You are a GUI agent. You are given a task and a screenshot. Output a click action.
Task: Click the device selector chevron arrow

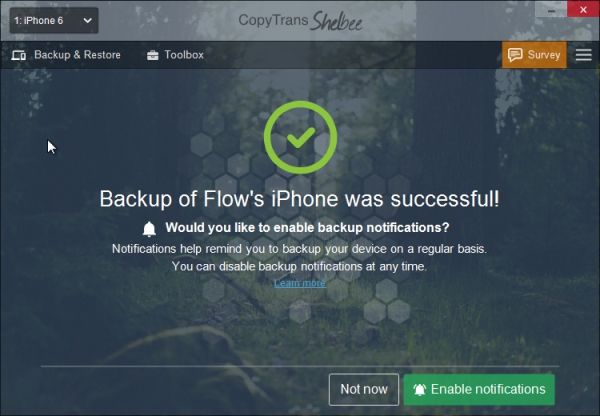point(88,20)
